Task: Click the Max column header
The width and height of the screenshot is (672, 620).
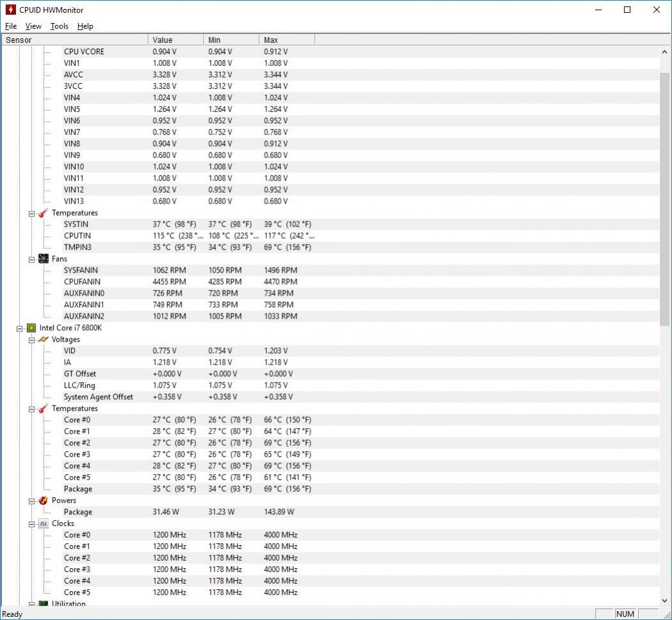Action: [287, 40]
